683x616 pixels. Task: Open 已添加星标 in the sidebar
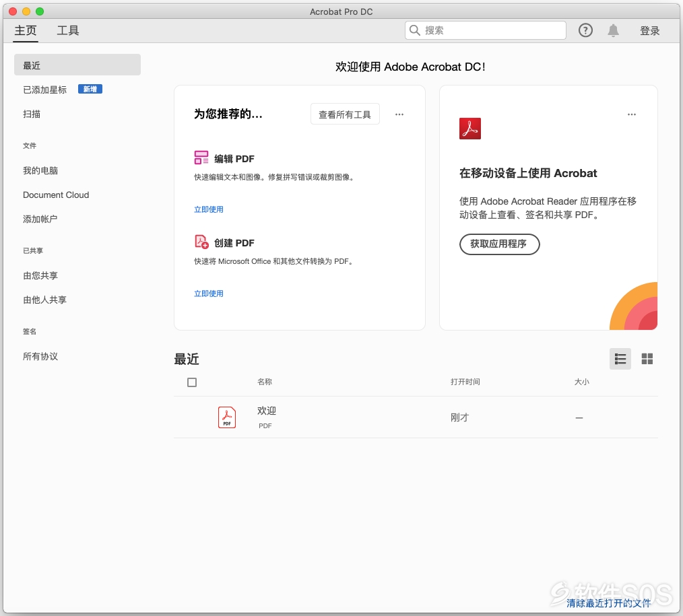(x=44, y=90)
